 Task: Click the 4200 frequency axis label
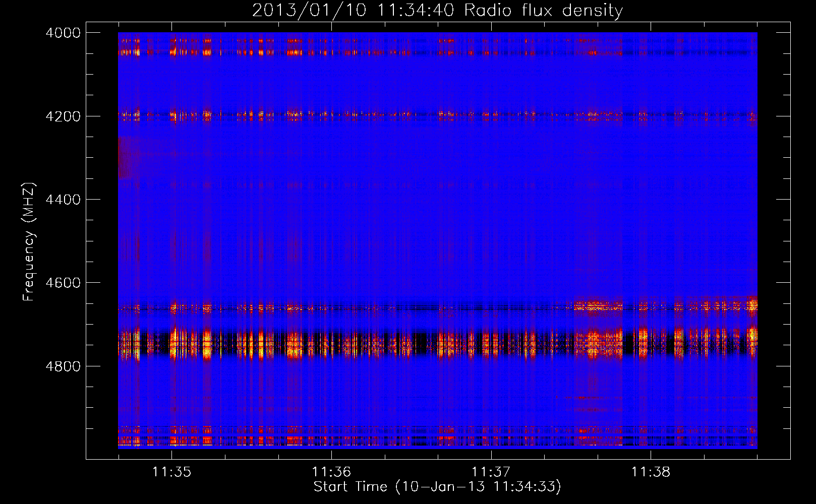[63, 116]
